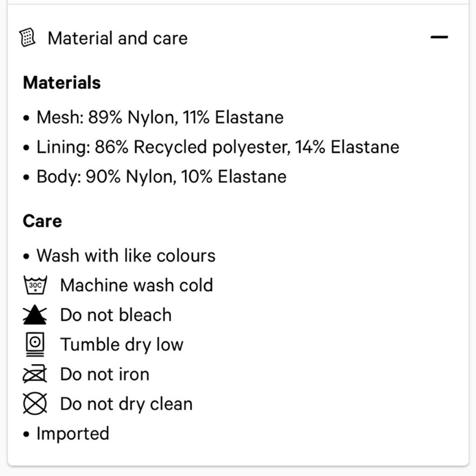The image size is (476, 476).
Task: Click the Machine wash cold label
Action: coord(136,285)
